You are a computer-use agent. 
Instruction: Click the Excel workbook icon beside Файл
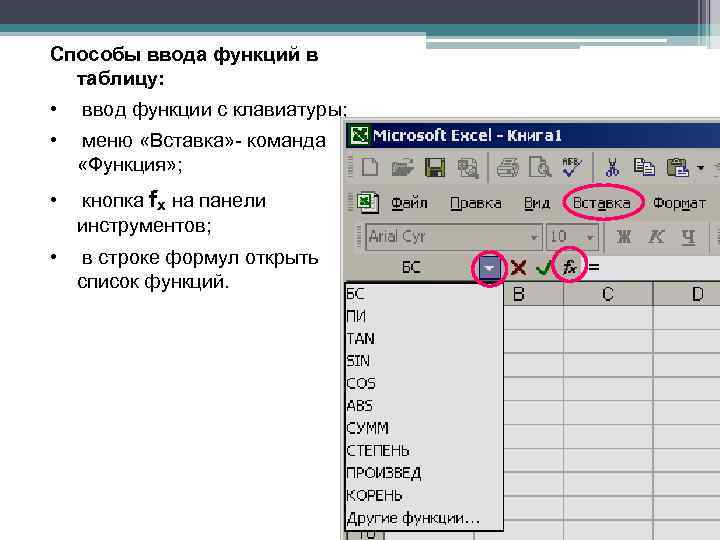pyautogui.click(x=368, y=202)
